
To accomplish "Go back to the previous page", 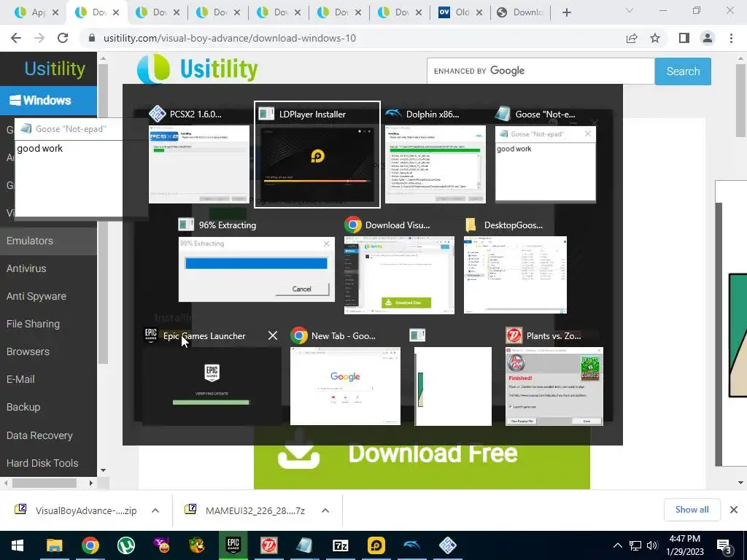I will point(16,38).
